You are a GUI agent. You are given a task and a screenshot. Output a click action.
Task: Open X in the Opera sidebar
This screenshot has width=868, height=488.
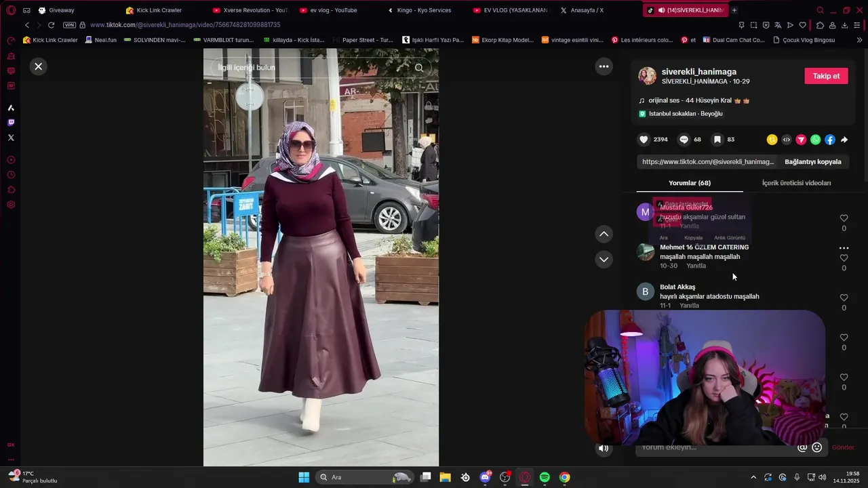pyautogui.click(x=11, y=138)
